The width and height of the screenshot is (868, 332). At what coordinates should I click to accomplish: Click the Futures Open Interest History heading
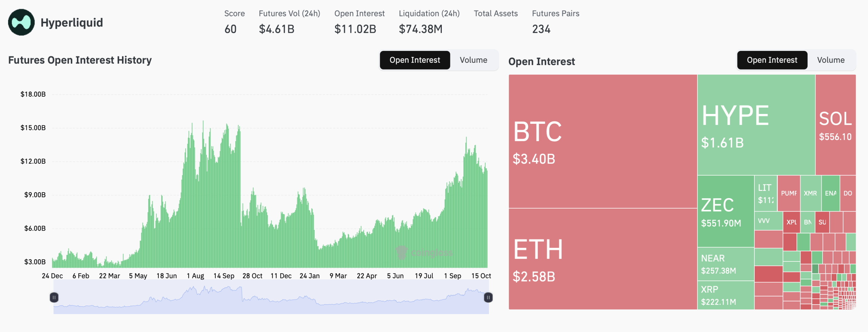pos(80,60)
